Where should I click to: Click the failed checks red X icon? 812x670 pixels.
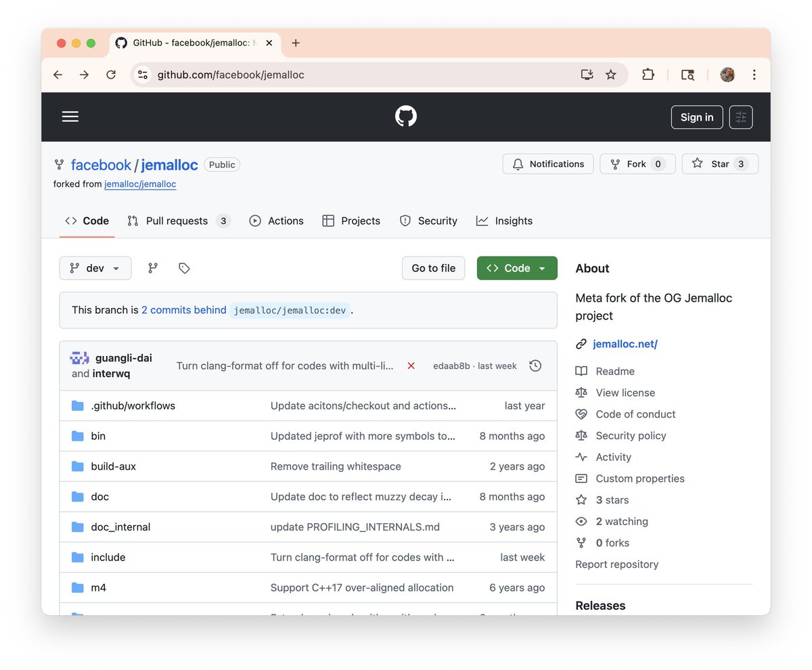[x=411, y=365]
